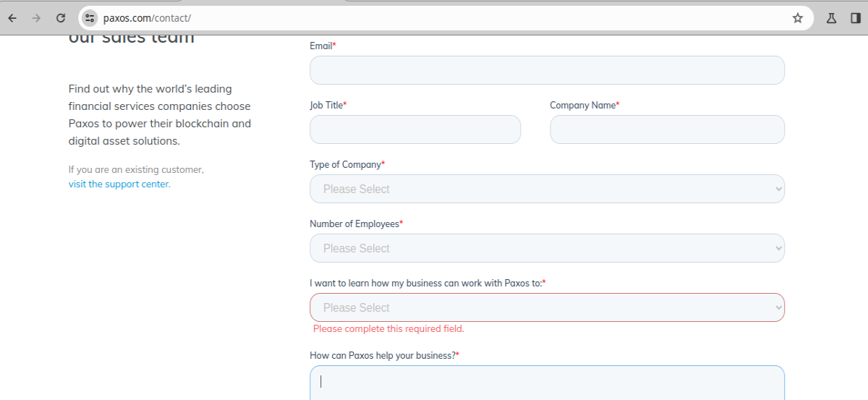
Task: Click the Company Name label
Action: tap(584, 105)
